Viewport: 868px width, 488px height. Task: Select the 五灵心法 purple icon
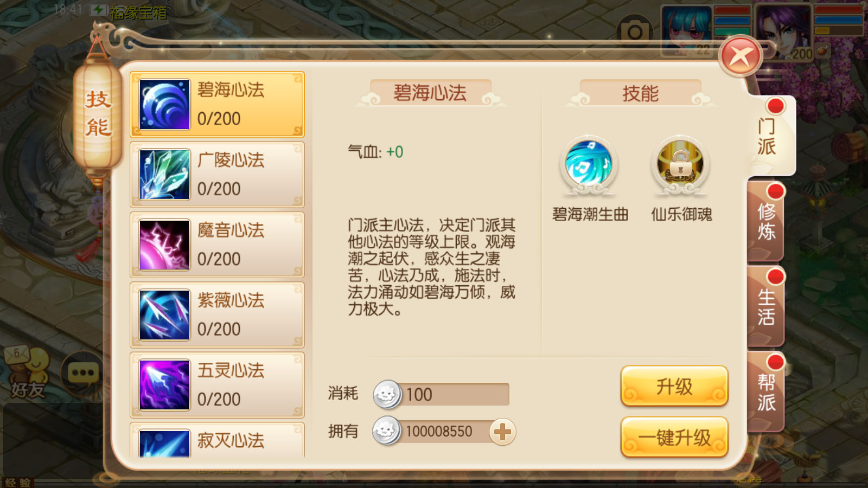pyautogui.click(x=164, y=384)
